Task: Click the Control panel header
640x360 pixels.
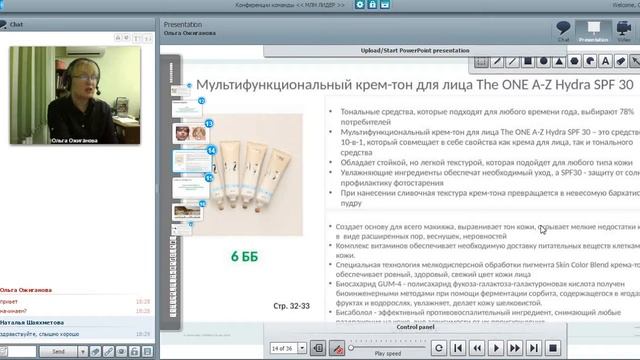Action: coord(415,327)
